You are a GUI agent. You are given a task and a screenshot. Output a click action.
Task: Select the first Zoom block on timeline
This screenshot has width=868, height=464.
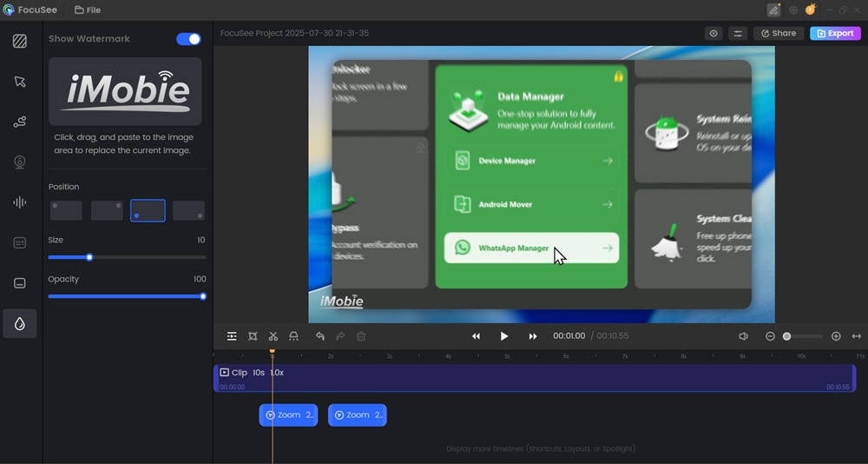pos(288,414)
